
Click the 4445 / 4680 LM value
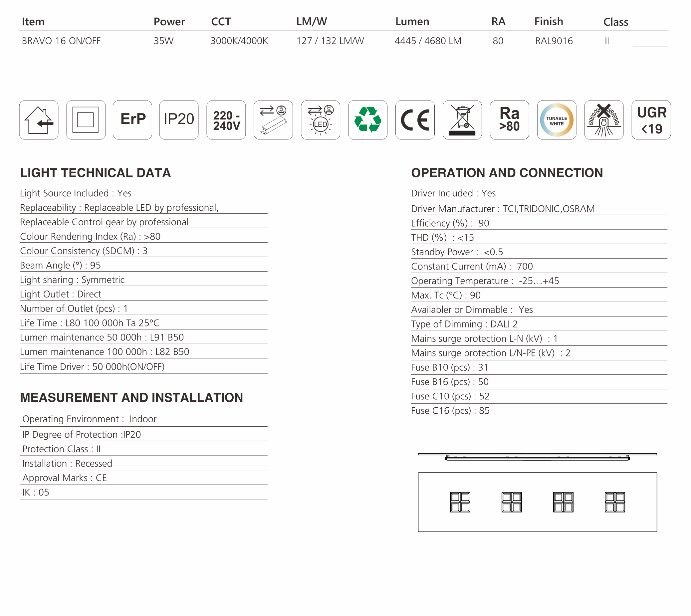[428, 41]
